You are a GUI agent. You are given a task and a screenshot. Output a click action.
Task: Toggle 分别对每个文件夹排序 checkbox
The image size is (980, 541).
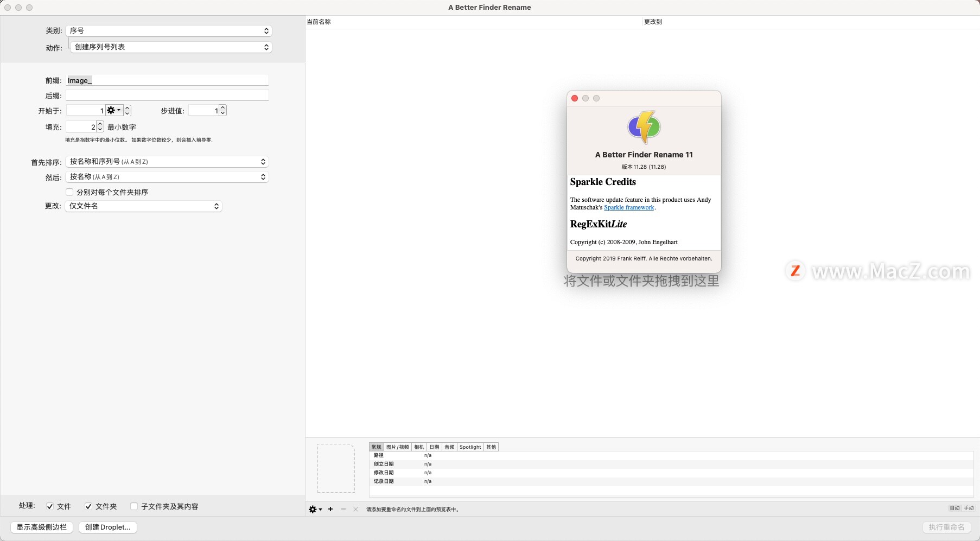coord(69,192)
